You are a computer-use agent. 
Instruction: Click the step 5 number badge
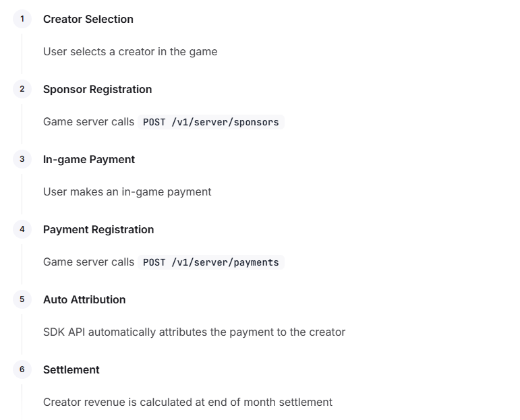pos(22,299)
